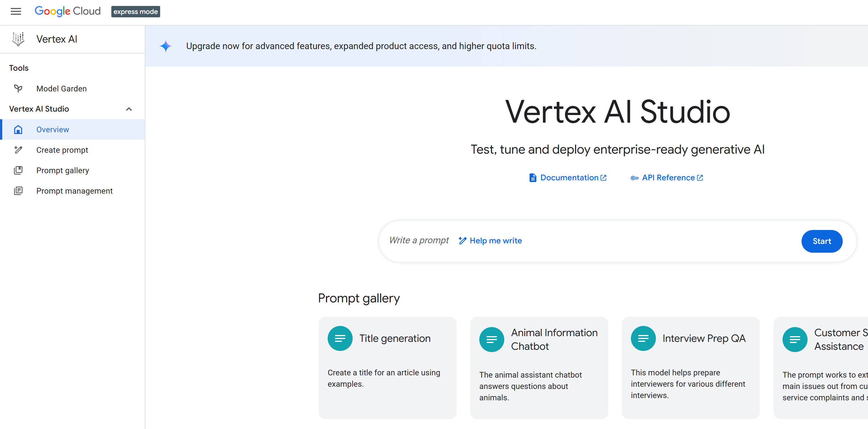
Task: Click the Prompt gallery bookmark icon
Action: point(18,171)
